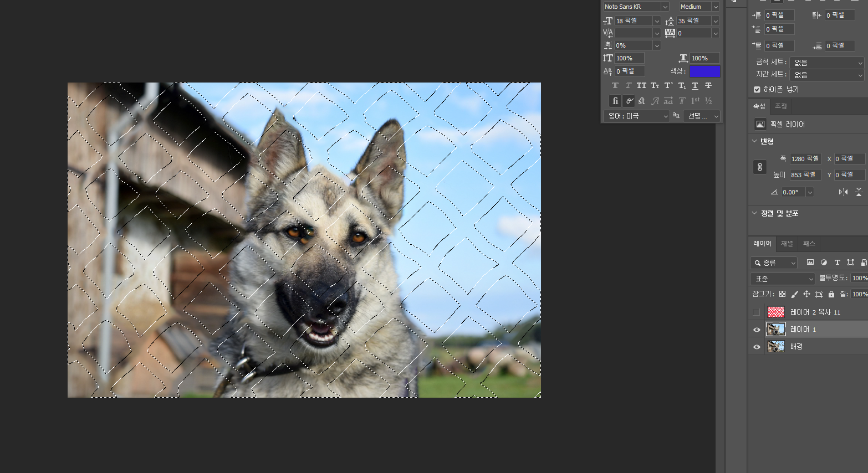Switch to the 레이어 tab
Viewport: 868px width, 473px height.
tap(762, 244)
